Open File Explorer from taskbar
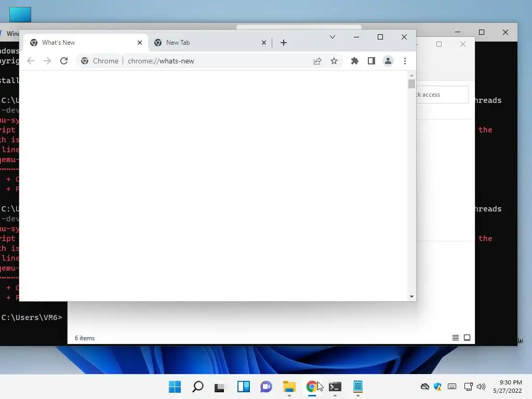Image resolution: width=532 pixels, height=399 pixels. tap(289, 387)
